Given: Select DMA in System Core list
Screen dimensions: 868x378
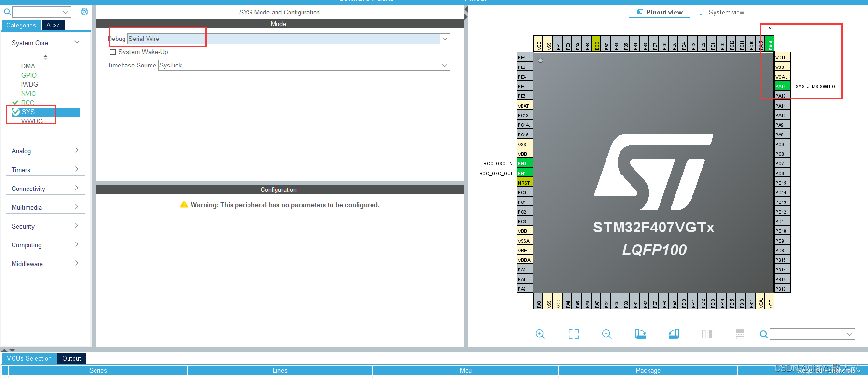Looking at the screenshot, I should (28, 66).
